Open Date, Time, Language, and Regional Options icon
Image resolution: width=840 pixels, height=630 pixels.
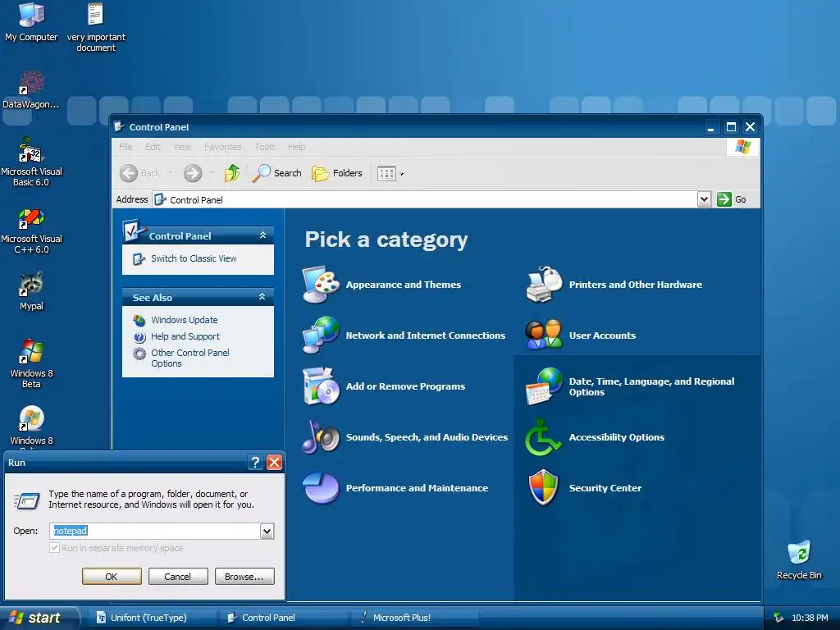coord(545,386)
